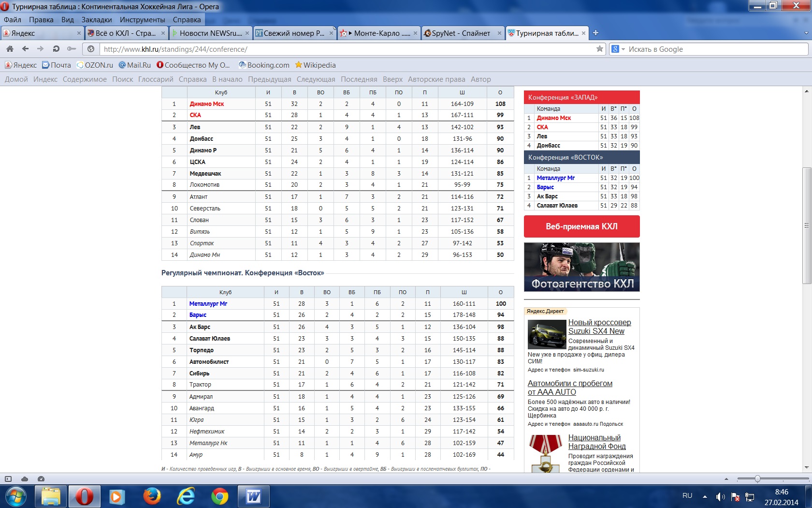Screen dimensions: 812x508
Task: Open zoom menu arrow in status bar
Action: click(726, 479)
